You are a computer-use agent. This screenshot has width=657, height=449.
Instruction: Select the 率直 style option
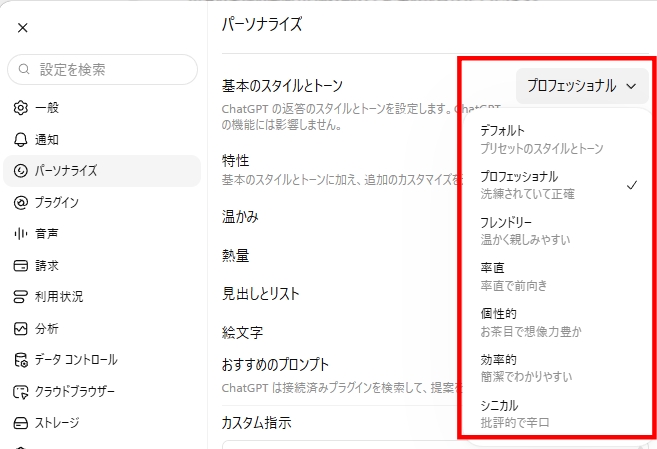[x=558, y=276]
